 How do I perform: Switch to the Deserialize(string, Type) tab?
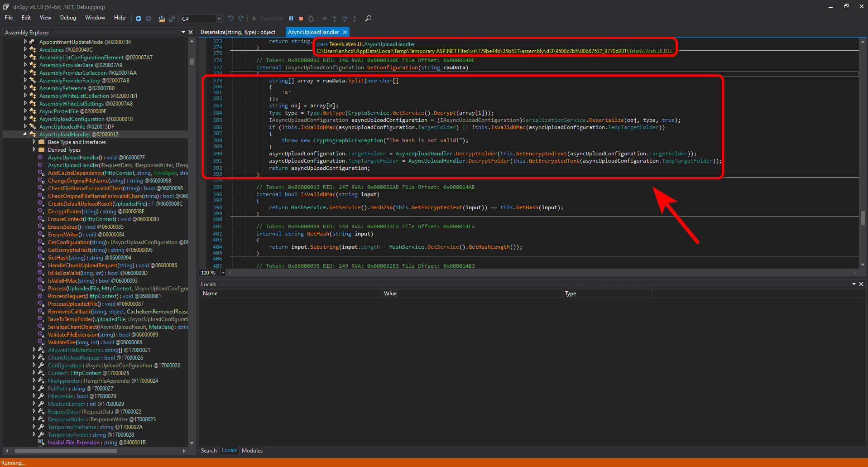(x=238, y=32)
